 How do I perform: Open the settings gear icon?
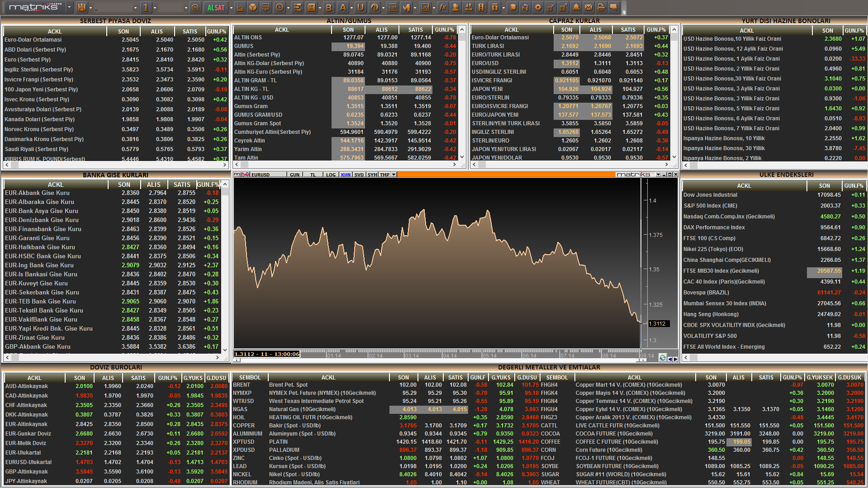(538, 8)
